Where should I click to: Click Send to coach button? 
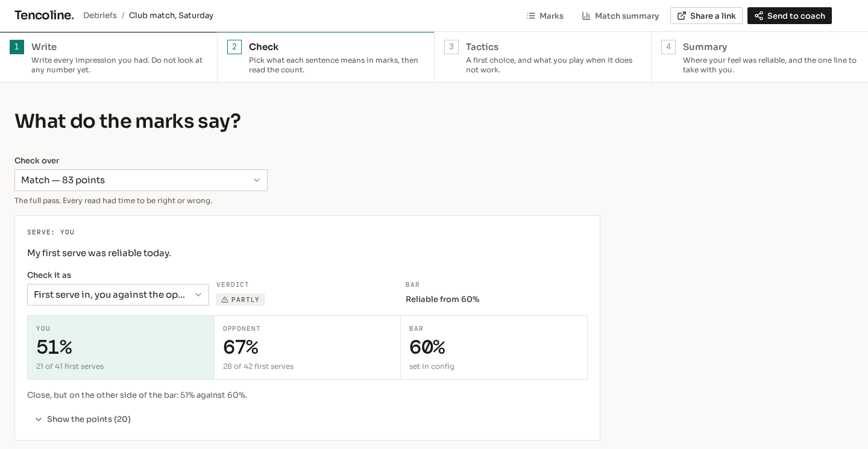790,16
